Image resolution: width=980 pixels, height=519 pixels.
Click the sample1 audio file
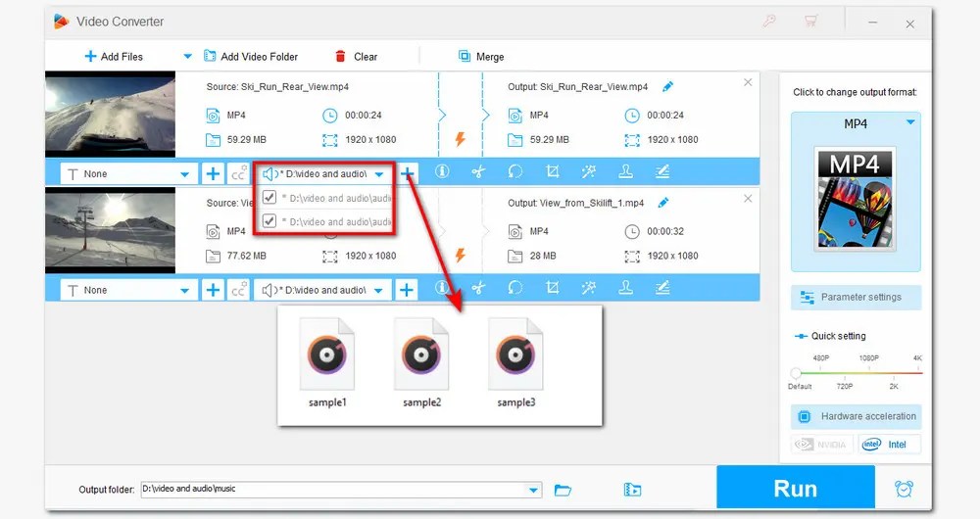pyautogui.click(x=327, y=363)
